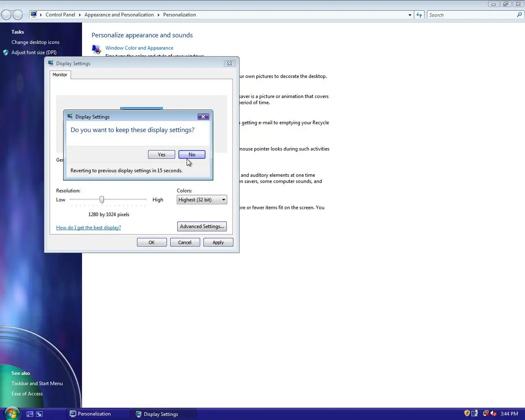This screenshot has width=525, height=420.
Task: Click the 3:44 PM system clock
Action: pyautogui.click(x=509, y=414)
